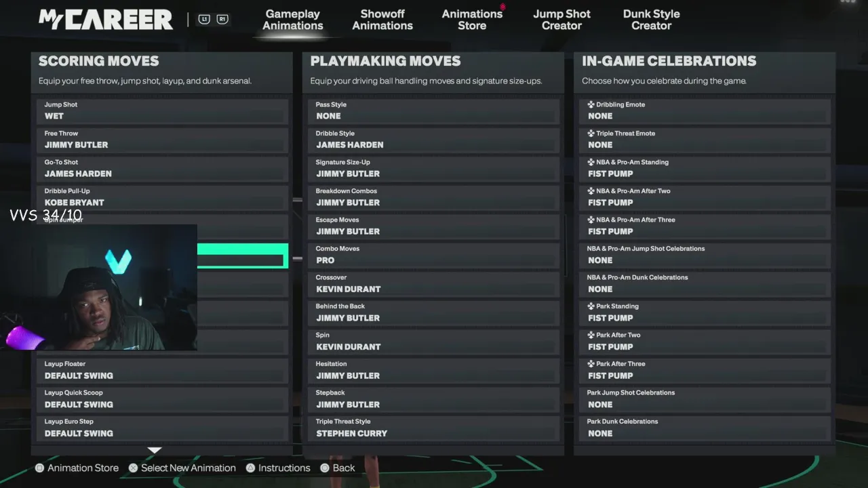Image resolution: width=868 pixels, height=488 pixels.
Task: Click the Square button icon for Animation Store
Action: pos(39,468)
